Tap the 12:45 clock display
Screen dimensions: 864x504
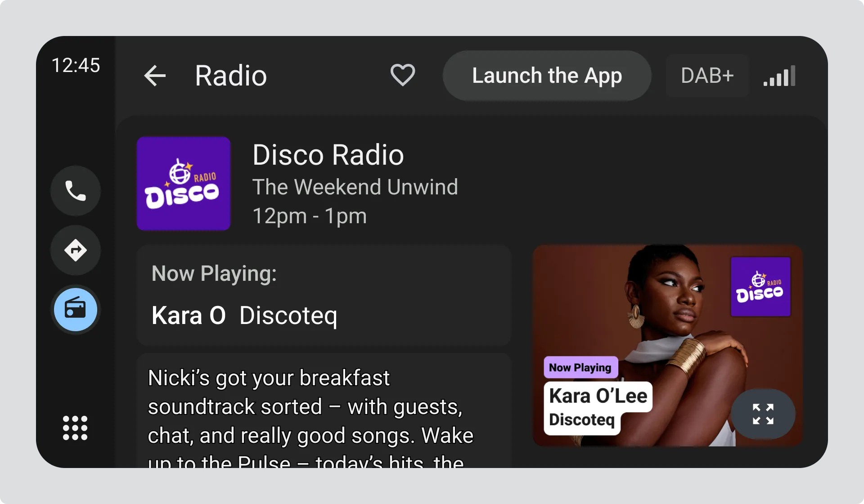pos(76,66)
